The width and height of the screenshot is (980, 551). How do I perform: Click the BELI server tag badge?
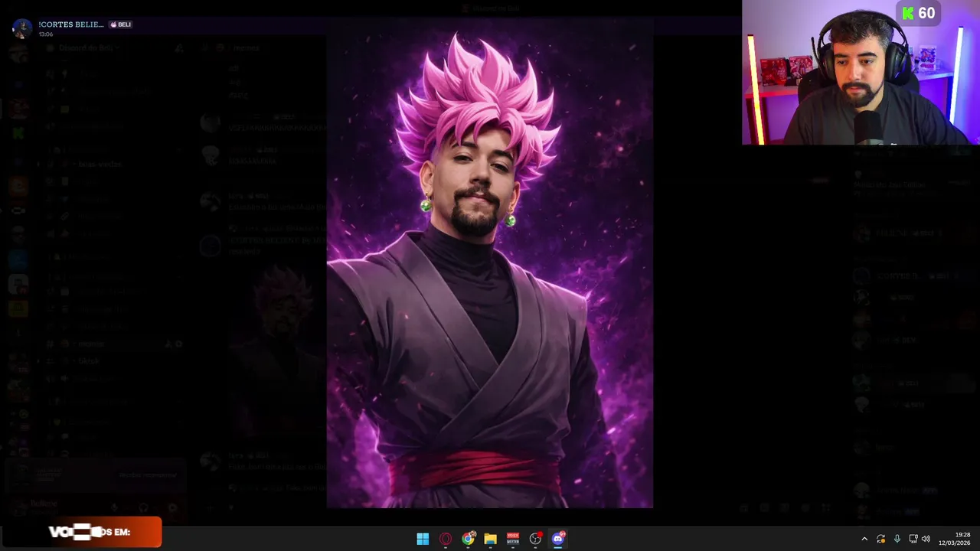coord(121,24)
